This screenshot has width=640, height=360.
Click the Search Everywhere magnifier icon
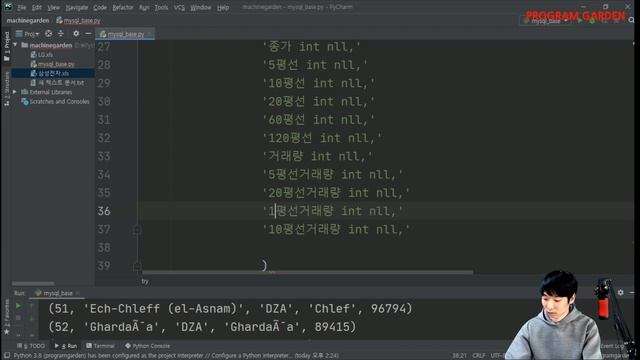pyautogui.click(x=632, y=20)
